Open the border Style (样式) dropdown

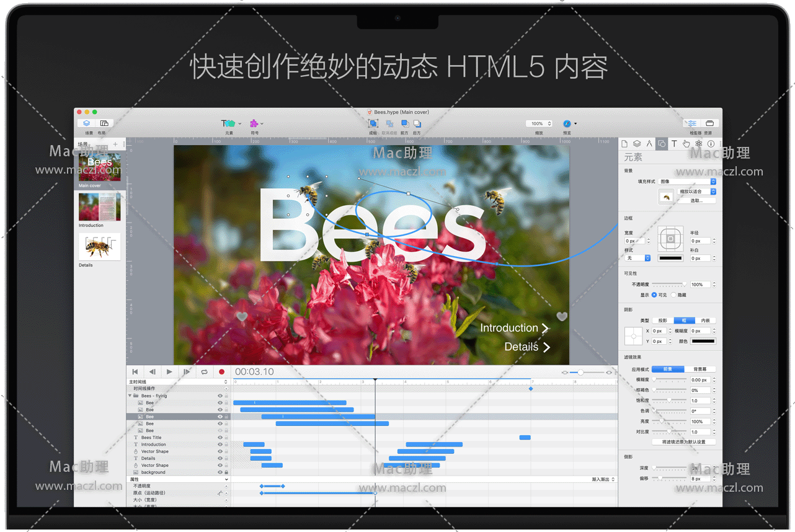(637, 258)
